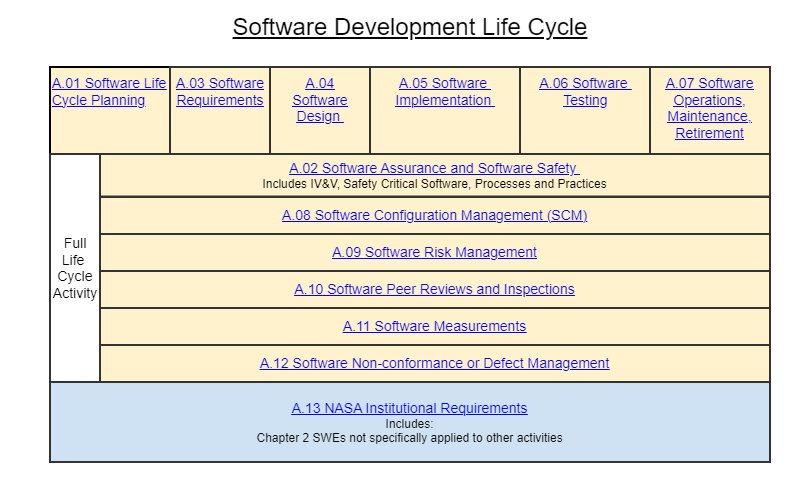The image size is (790, 502).
Task: Click the Full Life Cycle Activity label
Action: (75, 268)
